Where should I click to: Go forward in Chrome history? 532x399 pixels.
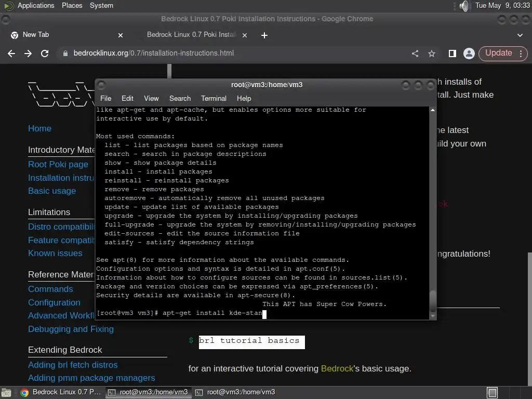tap(28, 54)
